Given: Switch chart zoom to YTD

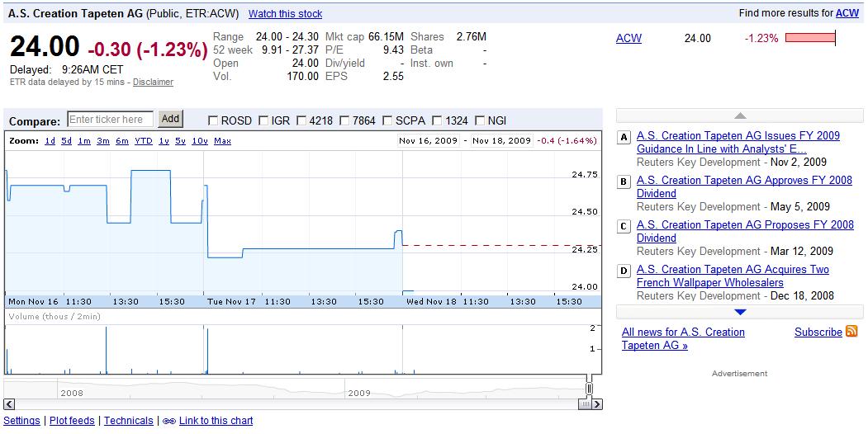Looking at the screenshot, I should pyautogui.click(x=143, y=141).
